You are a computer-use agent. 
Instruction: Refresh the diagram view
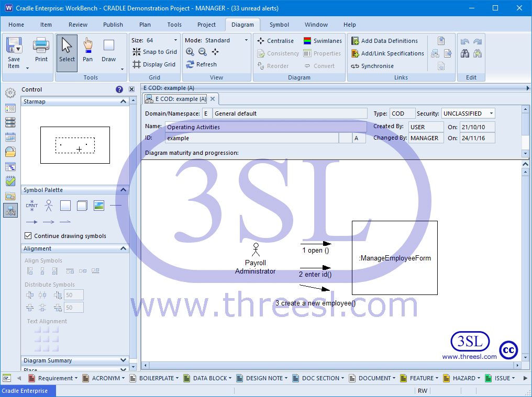click(x=201, y=64)
